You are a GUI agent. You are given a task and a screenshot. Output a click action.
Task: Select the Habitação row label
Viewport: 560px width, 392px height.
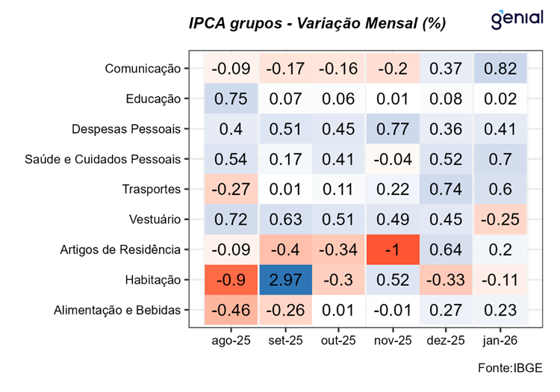tap(154, 280)
